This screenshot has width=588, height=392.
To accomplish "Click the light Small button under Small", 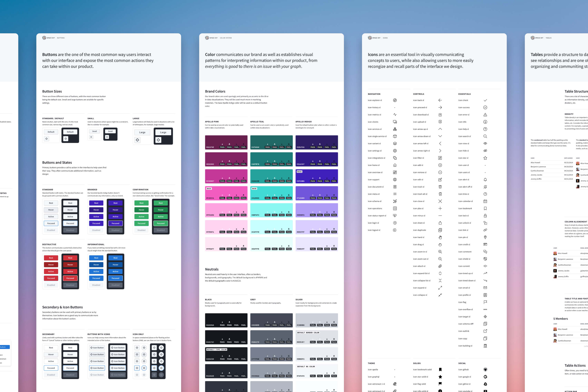I will coord(94,131).
